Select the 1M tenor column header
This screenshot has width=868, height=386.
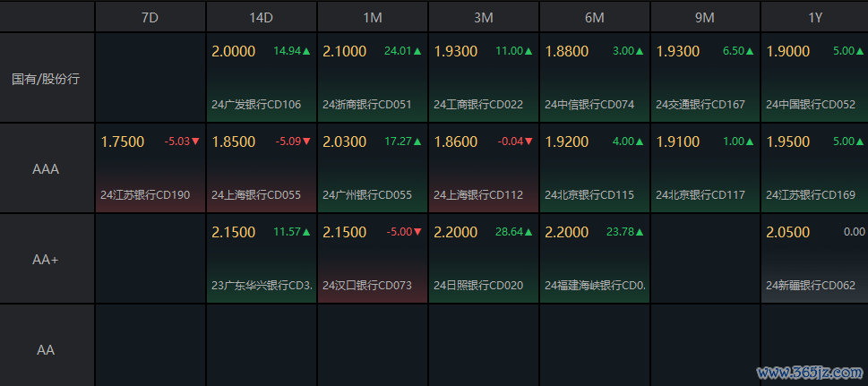coord(373,17)
